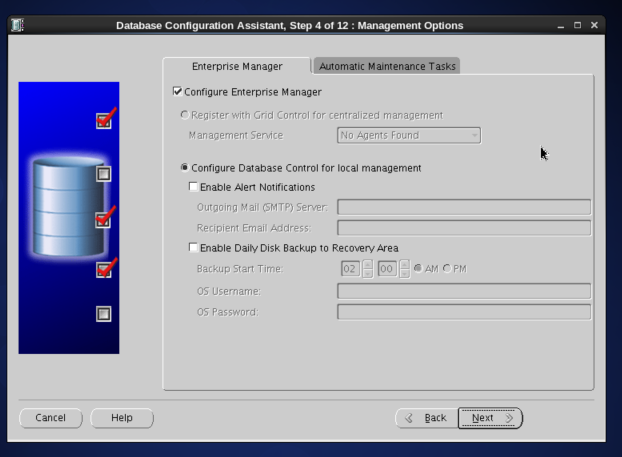Switch to Enterprise Manager tab
This screenshot has height=457, width=622.
[x=237, y=66]
